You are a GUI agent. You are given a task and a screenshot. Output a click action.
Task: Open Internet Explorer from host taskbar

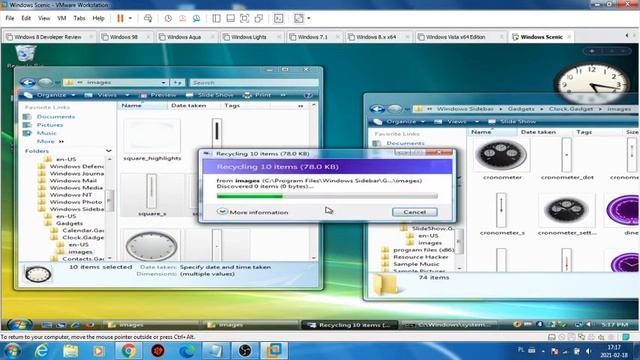(x=41, y=351)
